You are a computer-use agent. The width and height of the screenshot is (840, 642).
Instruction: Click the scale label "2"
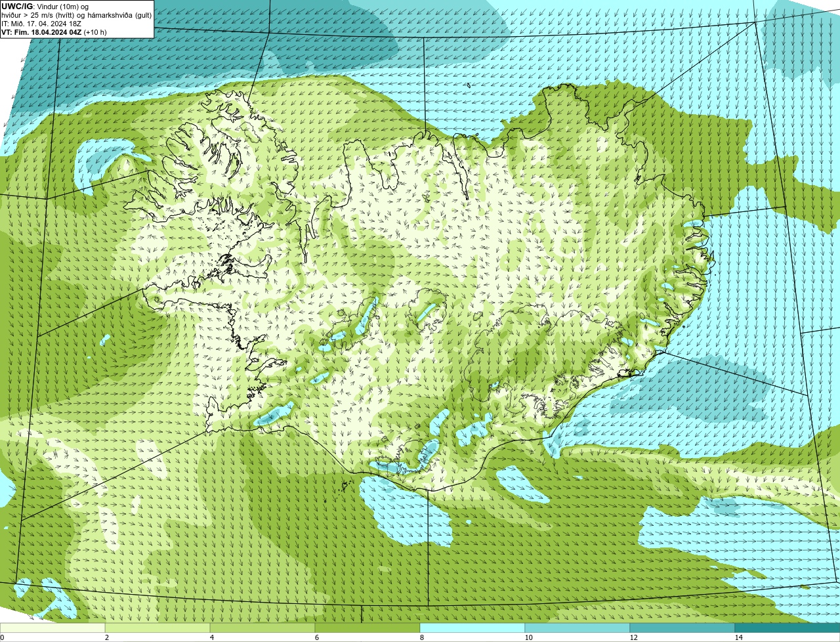106,637
